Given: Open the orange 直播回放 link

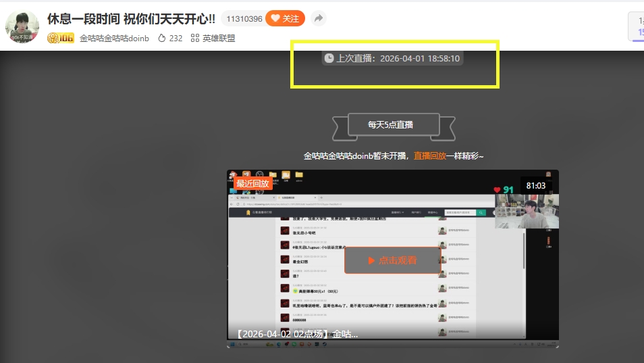Looking at the screenshot, I should tap(429, 155).
